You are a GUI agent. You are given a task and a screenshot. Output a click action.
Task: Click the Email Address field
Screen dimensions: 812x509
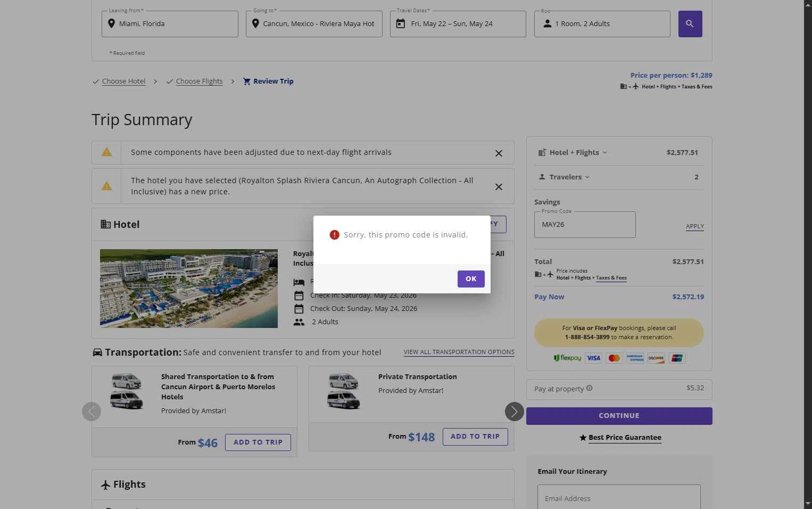click(x=619, y=498)
